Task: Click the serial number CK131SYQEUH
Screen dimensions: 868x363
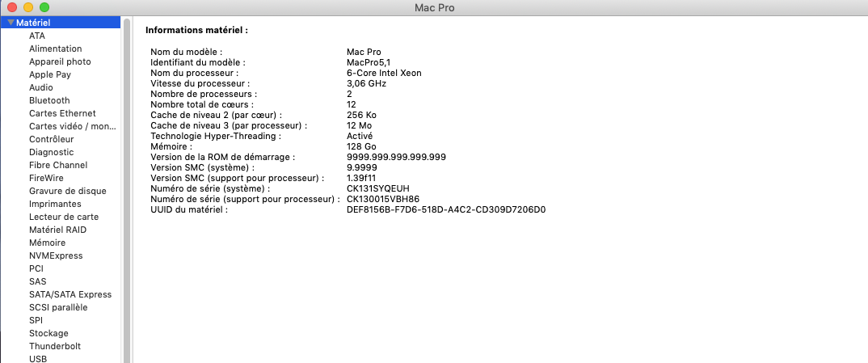Action: coord(378,188)
